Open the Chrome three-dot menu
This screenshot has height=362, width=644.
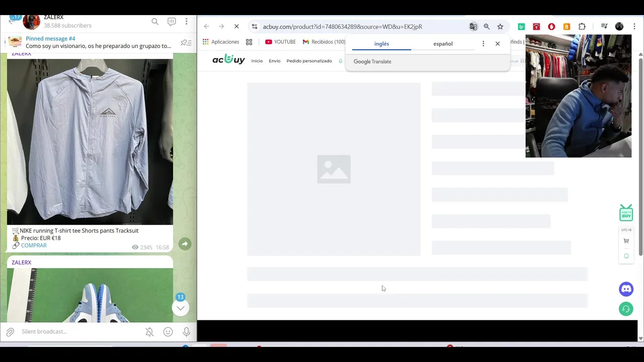point(633,27)
